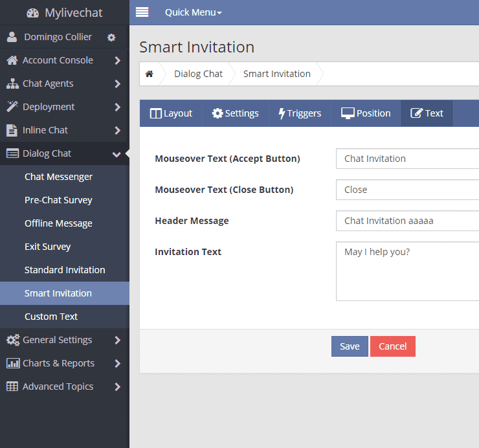Switch to the Layout tab
Screen dimensions: 479x448
click(x=171, y=113)
